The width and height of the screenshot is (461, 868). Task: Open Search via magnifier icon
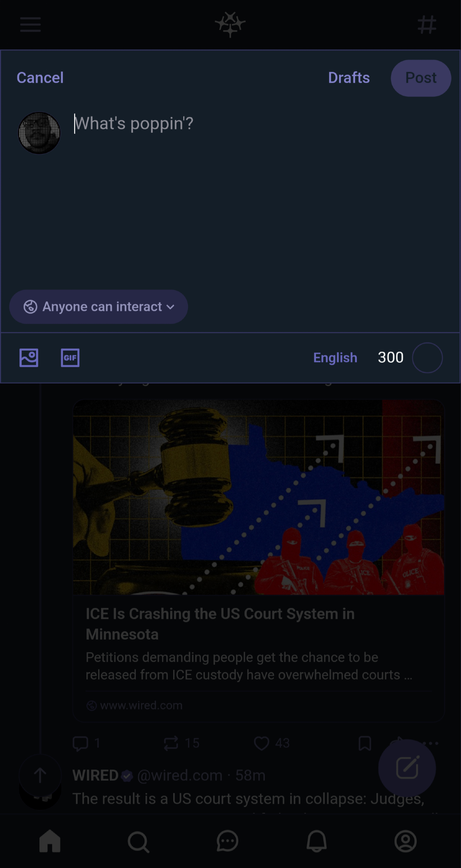pyautogui.click(x=138, y=842)
